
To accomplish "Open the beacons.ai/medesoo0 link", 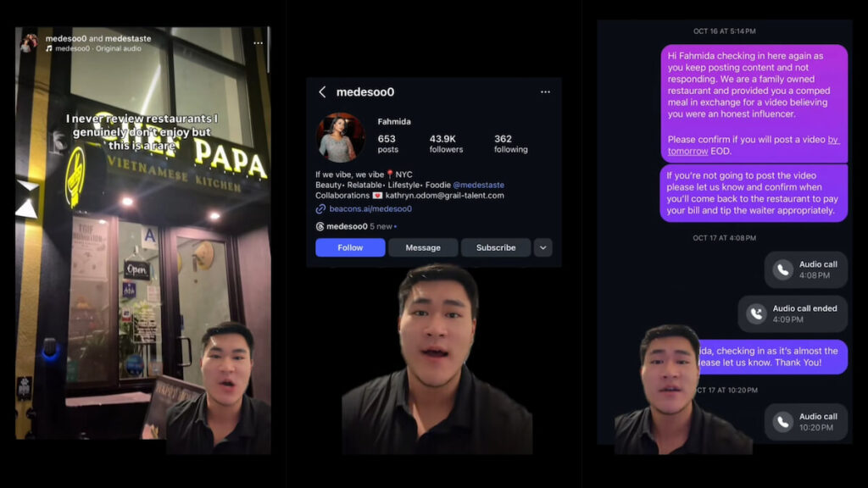I will click(x=370, y=208).
